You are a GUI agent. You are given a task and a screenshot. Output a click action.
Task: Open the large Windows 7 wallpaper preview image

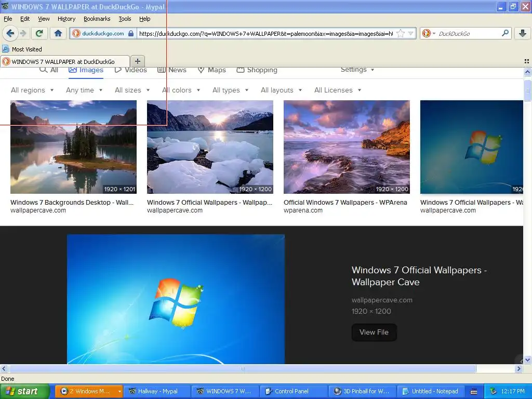coord(176,299)
